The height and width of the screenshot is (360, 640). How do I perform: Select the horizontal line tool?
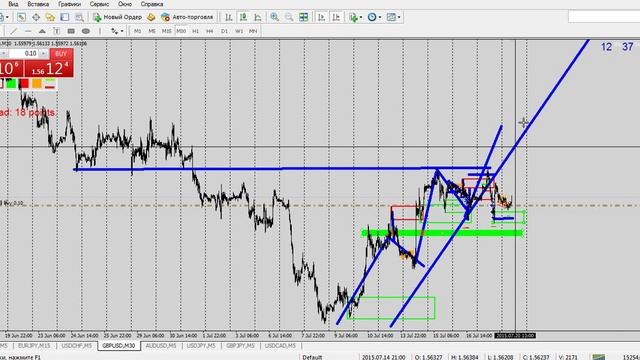point(28,31)
